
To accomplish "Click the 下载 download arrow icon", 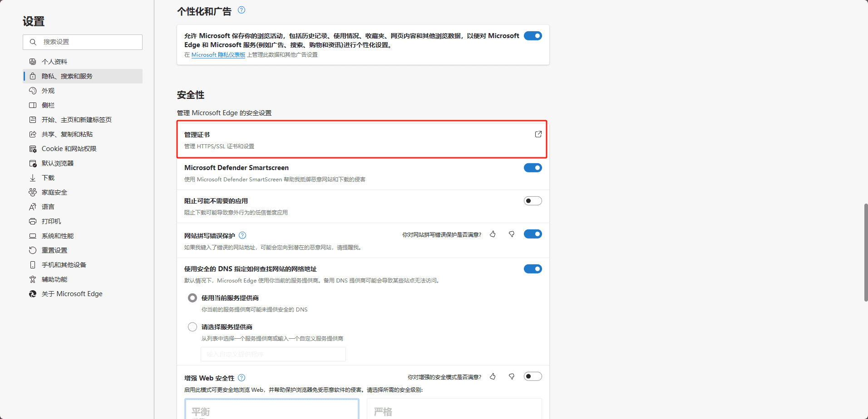I will pyautogui.click(x=33, y=178).
